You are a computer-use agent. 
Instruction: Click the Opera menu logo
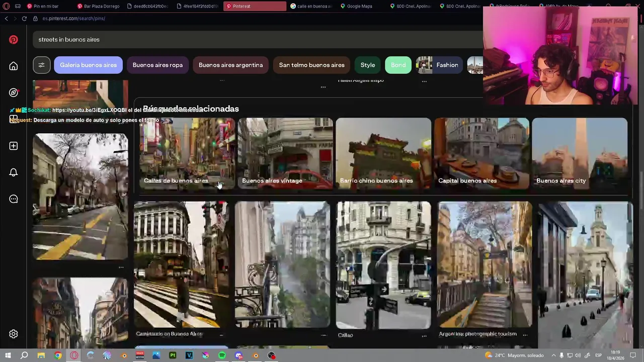click(6, 6)
